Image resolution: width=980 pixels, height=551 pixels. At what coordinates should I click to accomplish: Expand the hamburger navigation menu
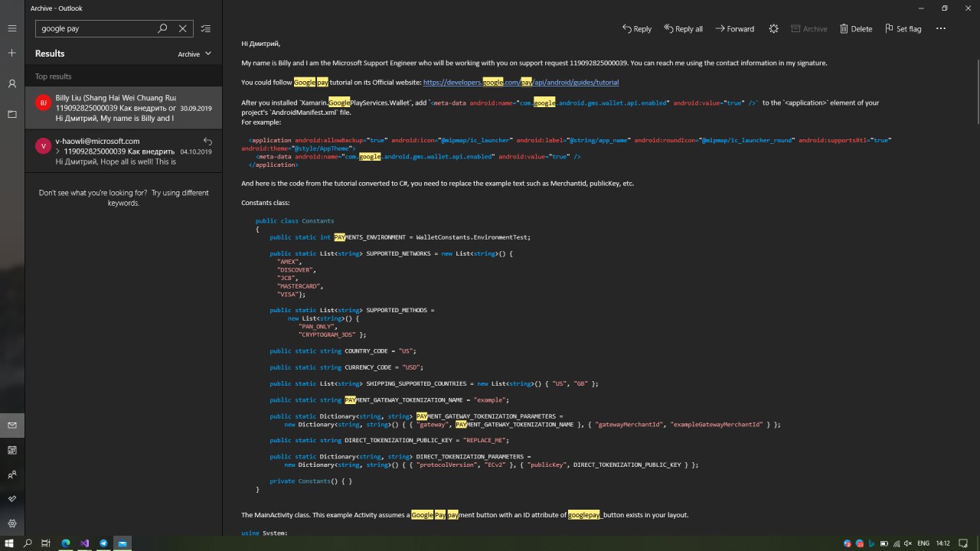click(x=12, y=28)
